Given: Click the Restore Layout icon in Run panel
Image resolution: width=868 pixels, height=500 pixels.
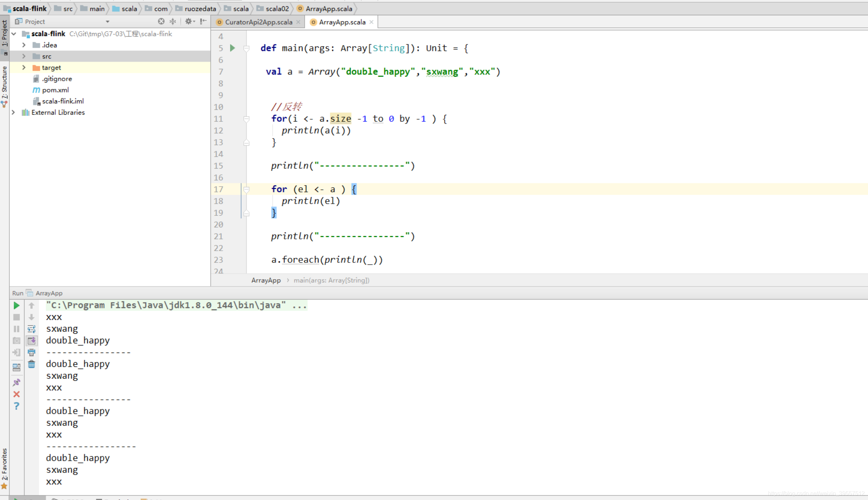Looking at the screenshot, I should coord(16,367).
